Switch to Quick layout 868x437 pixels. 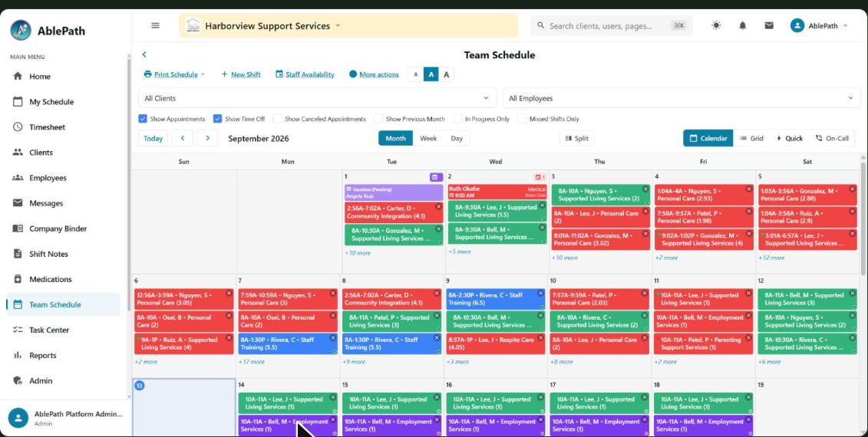click(790, 138)
